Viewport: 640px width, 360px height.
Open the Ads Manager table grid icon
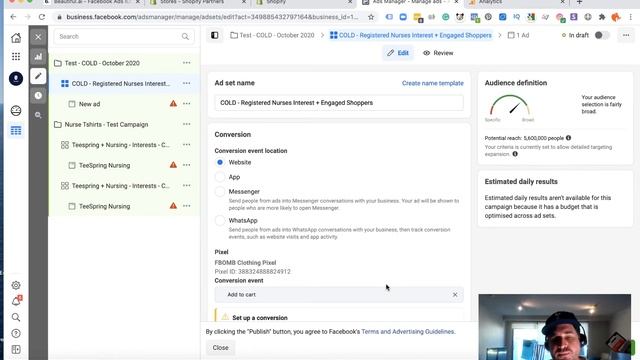[x=16, y=131]
